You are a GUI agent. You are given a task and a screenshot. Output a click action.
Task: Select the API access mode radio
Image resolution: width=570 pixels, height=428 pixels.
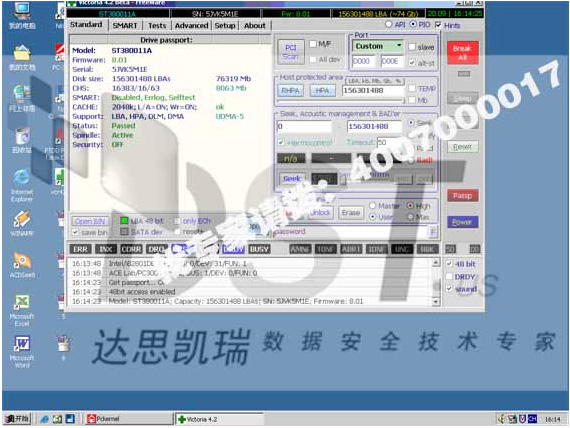click(389, 24)
